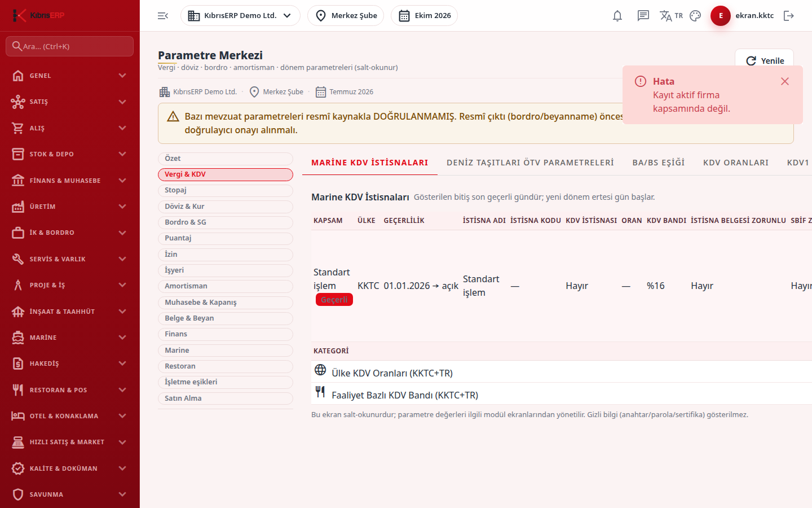Open the Savunma shield icon

[x=18, y=494]
